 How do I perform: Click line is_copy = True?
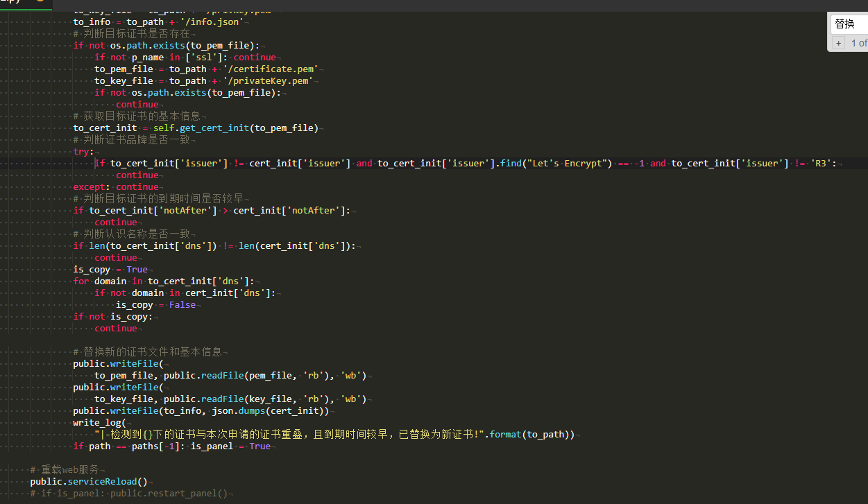tap(110, 270)
